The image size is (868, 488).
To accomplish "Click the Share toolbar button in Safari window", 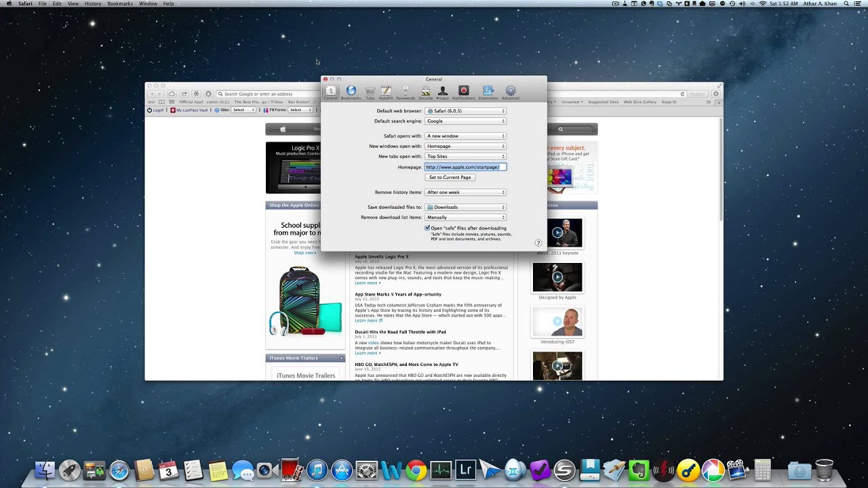I will coord(184,94).
